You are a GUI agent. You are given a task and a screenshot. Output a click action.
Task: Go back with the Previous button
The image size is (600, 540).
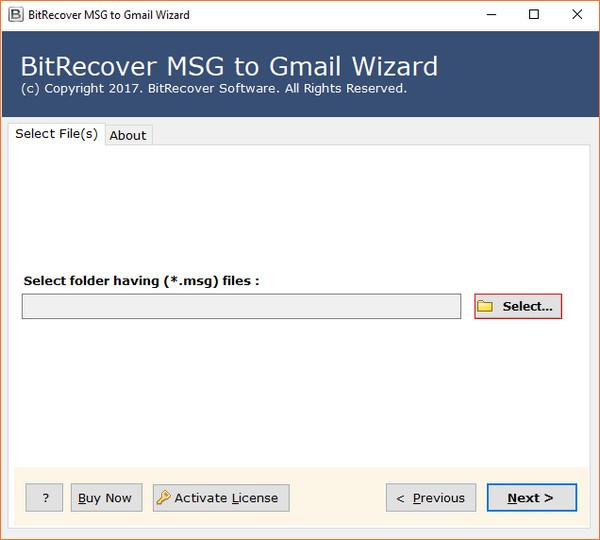(431, 498)
